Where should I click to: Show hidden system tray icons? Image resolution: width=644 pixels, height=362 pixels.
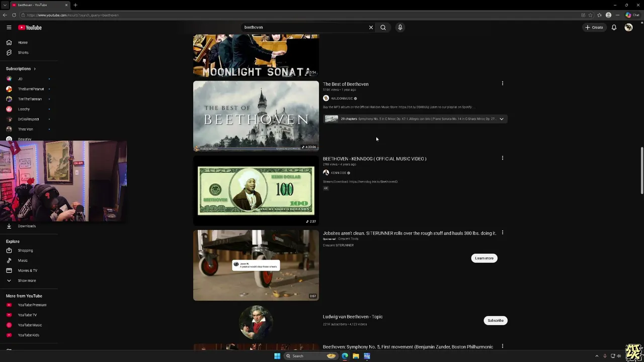coord(597,356)
